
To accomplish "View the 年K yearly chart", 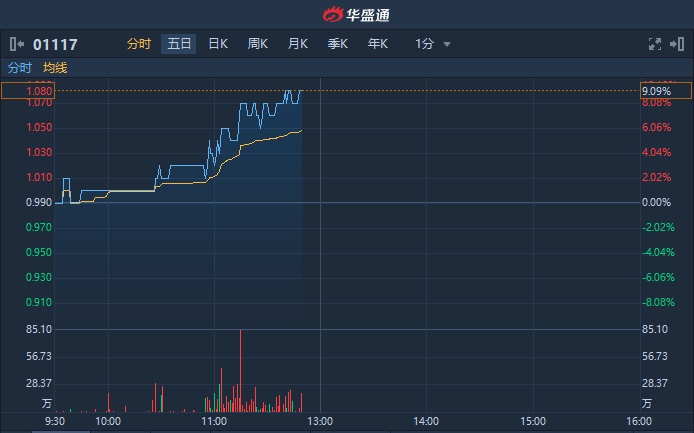I will [x=378, y=44].
